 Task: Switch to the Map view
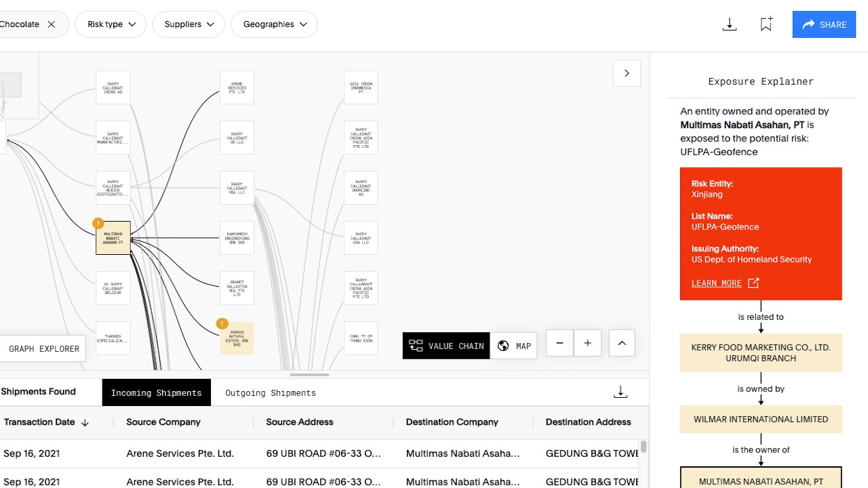[x=513, y=346]
